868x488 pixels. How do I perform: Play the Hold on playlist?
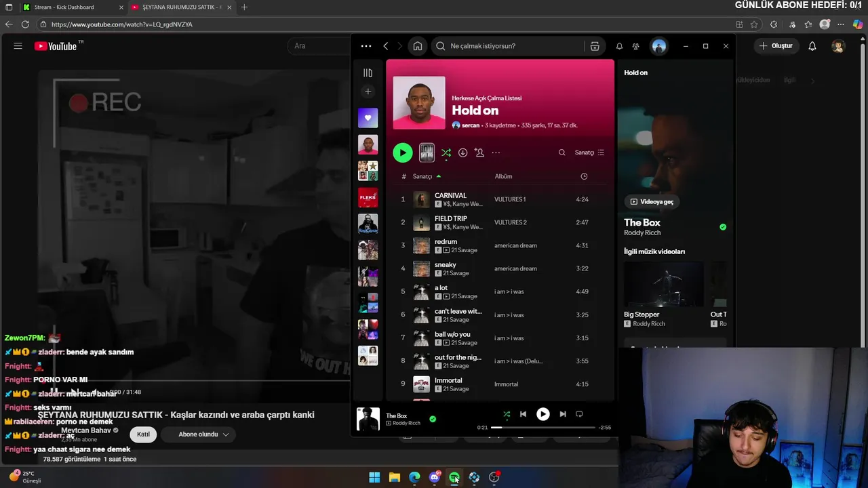[402, 152]
